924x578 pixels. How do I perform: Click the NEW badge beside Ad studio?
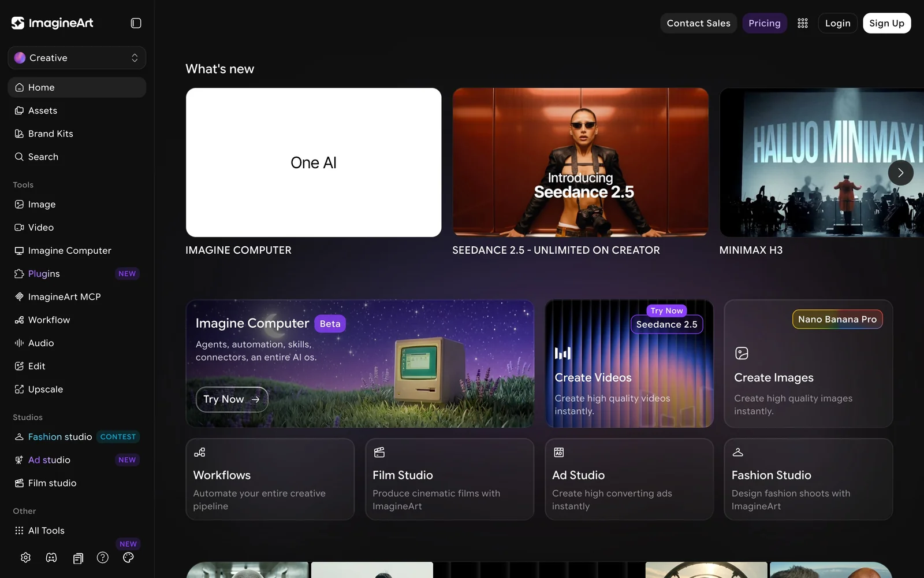pos(127,460)
